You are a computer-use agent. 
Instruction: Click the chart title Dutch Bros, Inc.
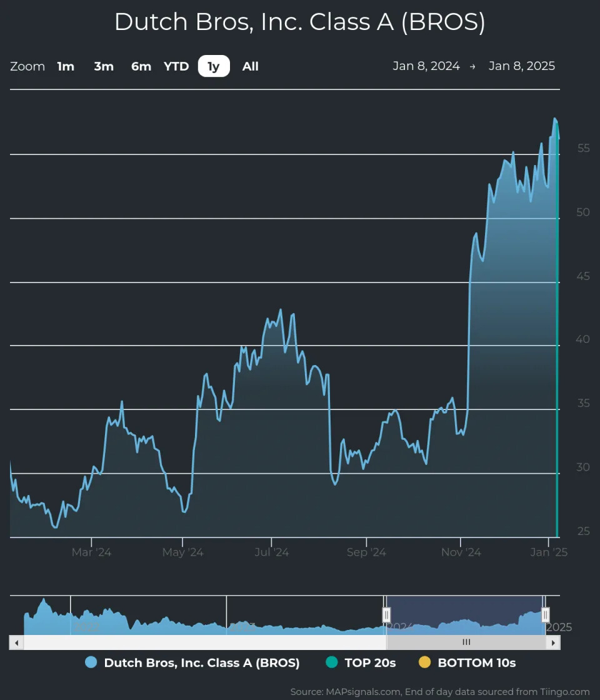point(299,21)
